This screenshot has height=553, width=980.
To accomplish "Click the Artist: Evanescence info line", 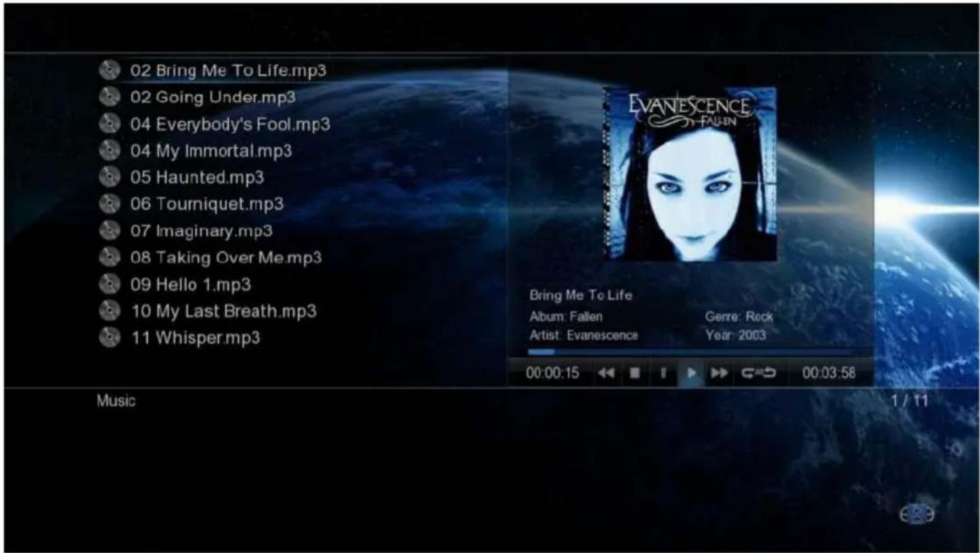I will point(584,335).
